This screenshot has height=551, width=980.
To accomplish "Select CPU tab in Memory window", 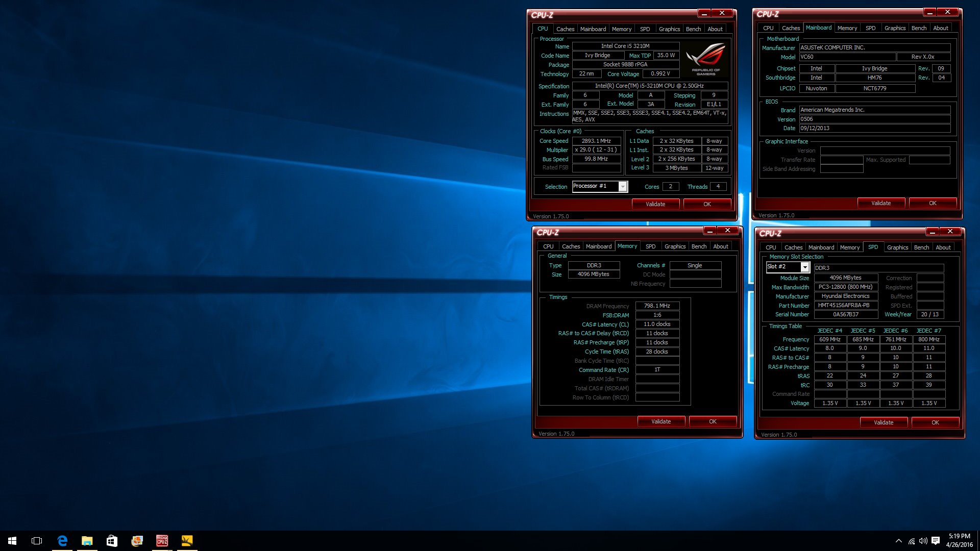I will (548, 246).
